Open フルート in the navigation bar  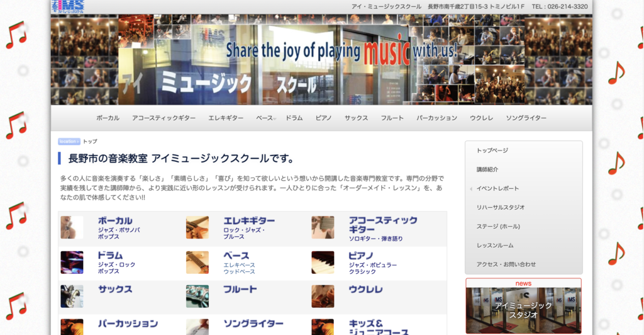pyautogui.click(x=392, y=118)
